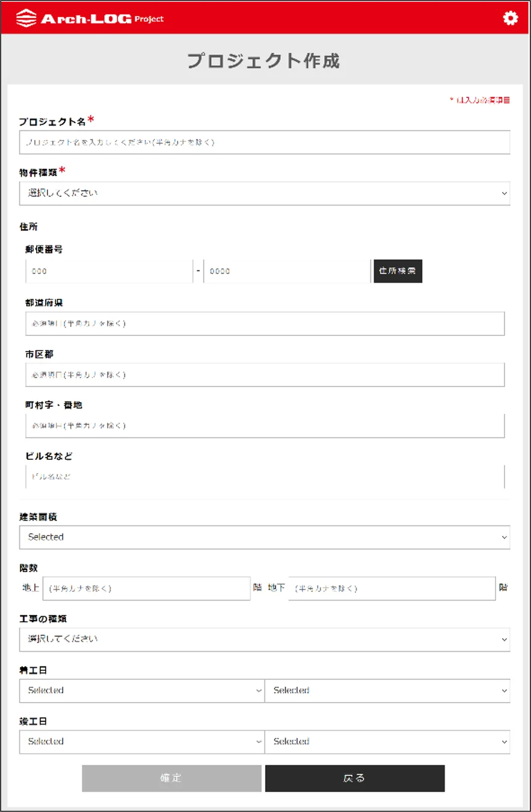
Task: Open the left 着工日 dropdown
Action: (x=142, y=691)
